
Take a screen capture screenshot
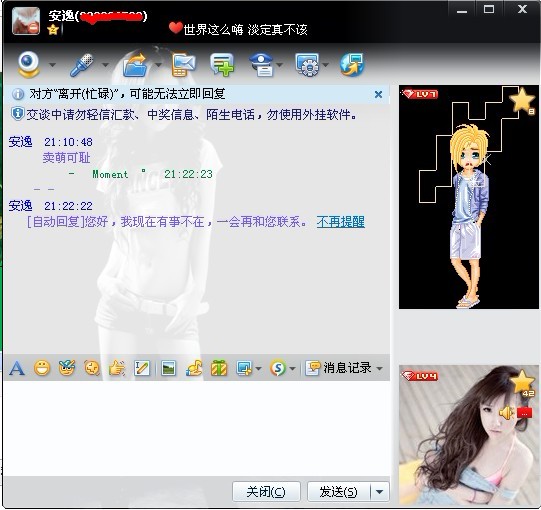click(x=244, y=368)
